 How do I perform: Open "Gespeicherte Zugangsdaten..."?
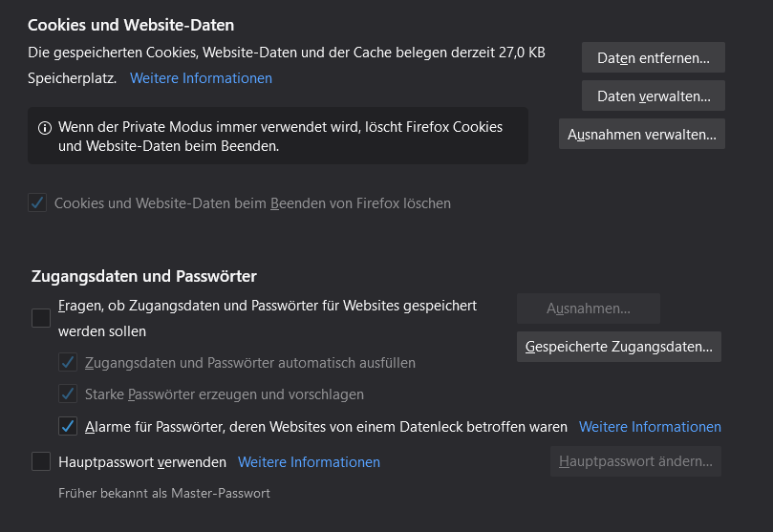coord(619,347)
